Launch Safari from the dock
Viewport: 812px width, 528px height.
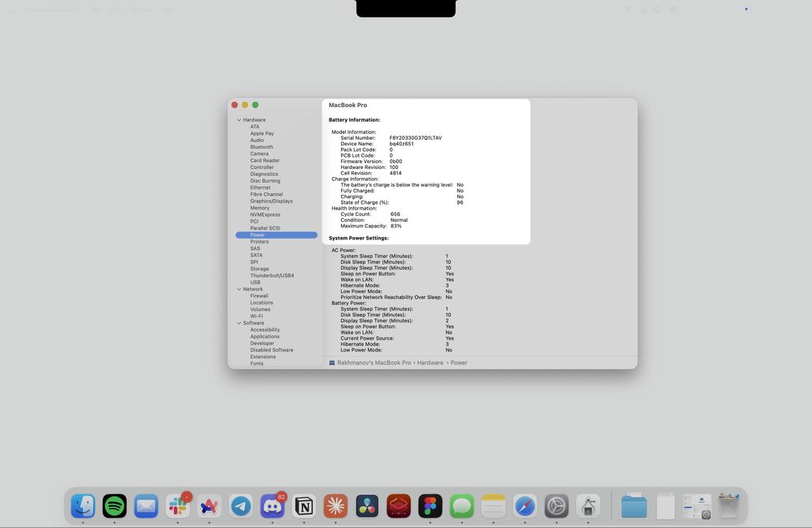tap(525, 506)
